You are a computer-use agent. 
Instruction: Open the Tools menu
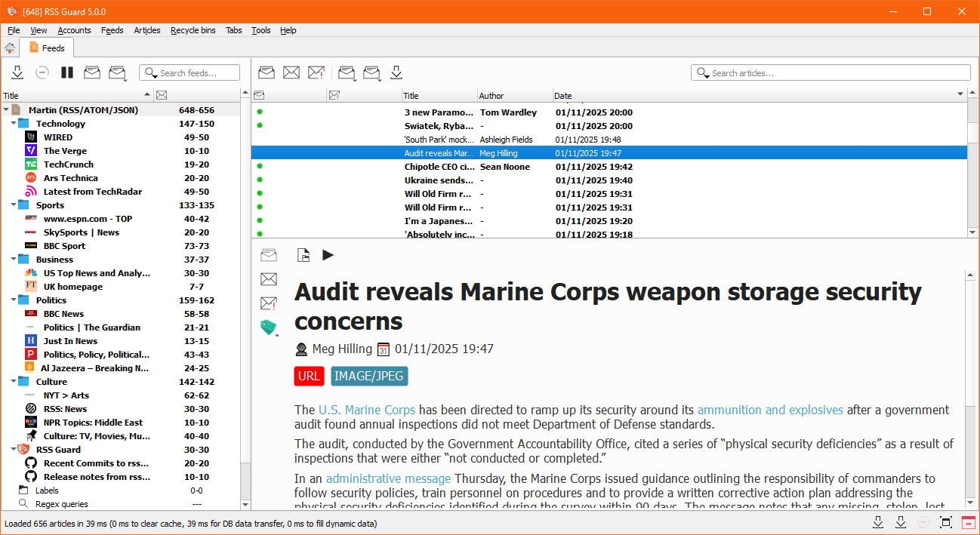[261, 30]
